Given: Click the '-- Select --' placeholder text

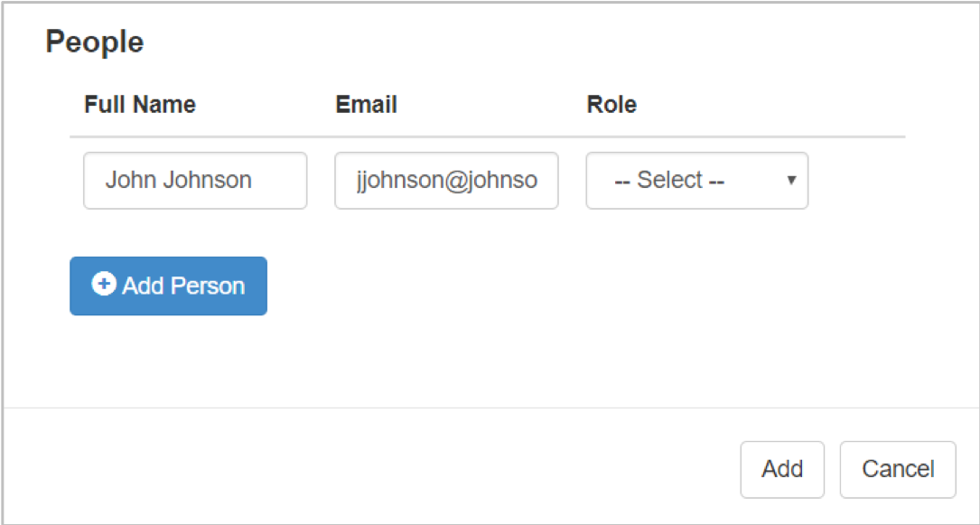Looking at the screenshot, I should pos(669,181).
